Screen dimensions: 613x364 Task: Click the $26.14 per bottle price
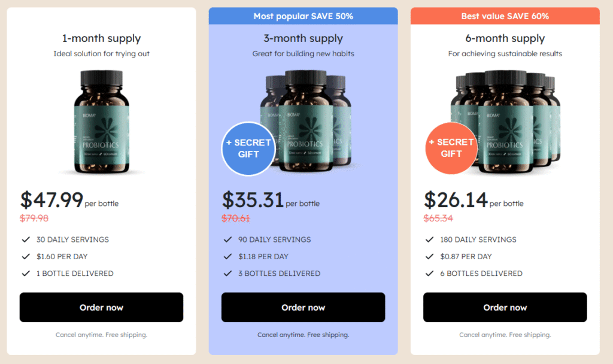474,200
